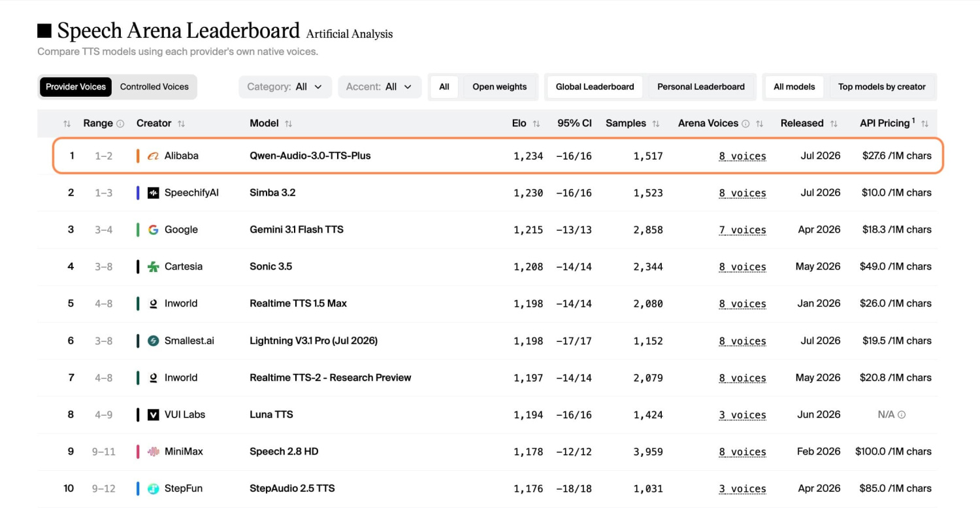
Task: Click the Creator column sort arrows
Action: click(181, 124)
